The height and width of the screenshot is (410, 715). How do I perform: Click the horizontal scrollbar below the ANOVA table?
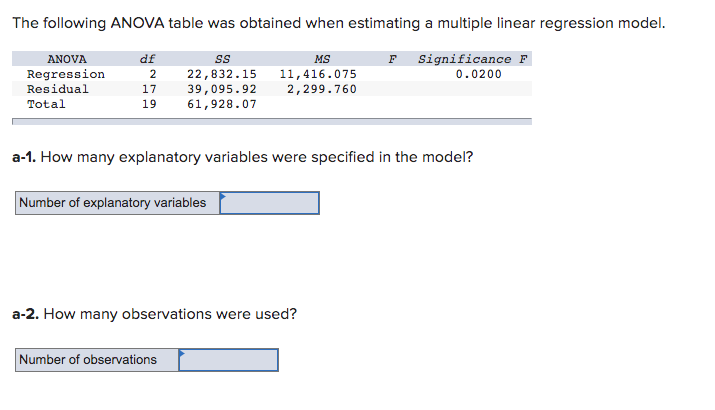(x=272, y=121)
